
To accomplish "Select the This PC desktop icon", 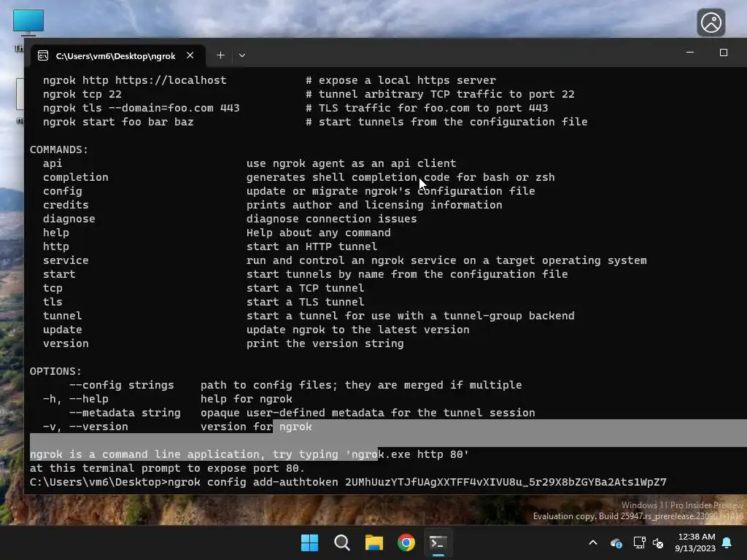I will pos(28,24).
